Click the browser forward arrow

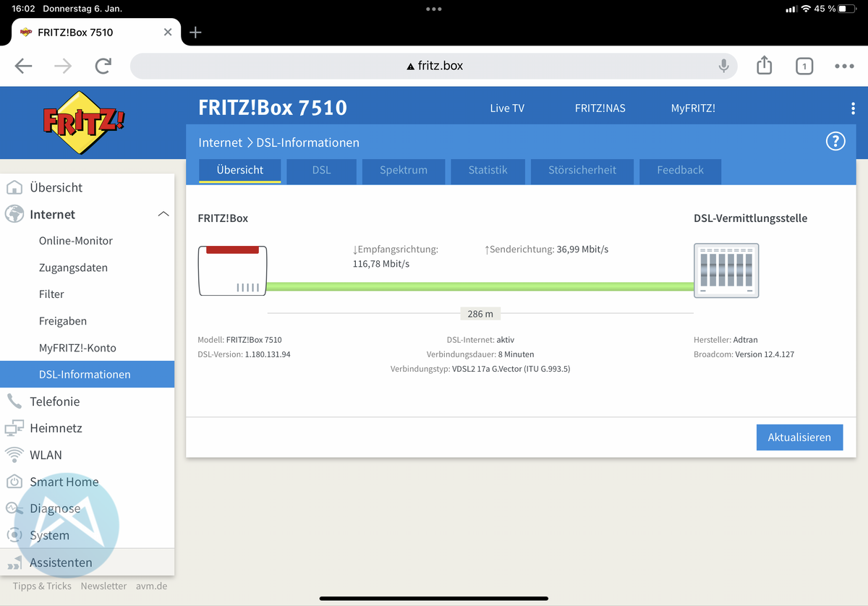[64, 66]
